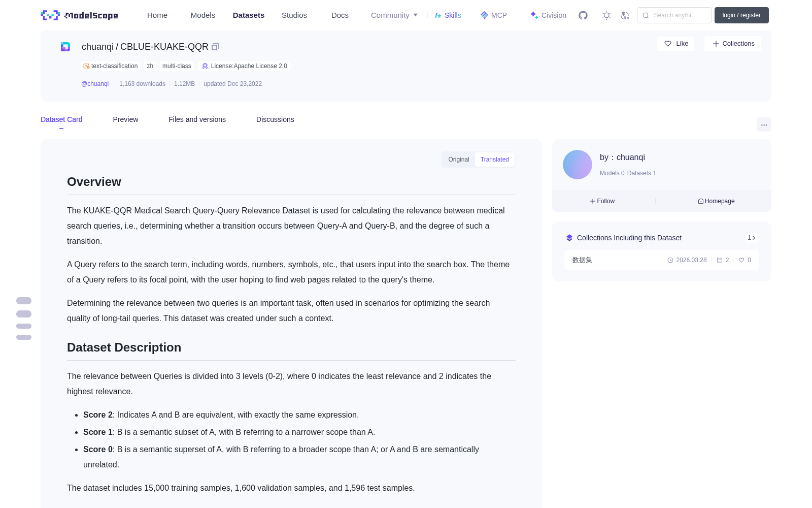Image resolution: width=812 pixels, height=508 pixels.
Task: Click the login / register button
Action: (741, 15)
